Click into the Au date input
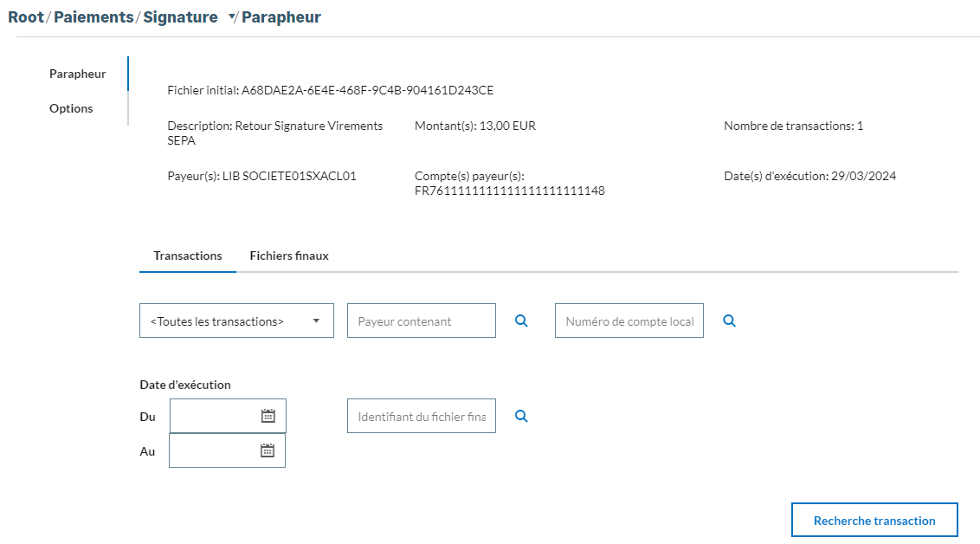This screenshot has width=980, height=544. [214, 450]
